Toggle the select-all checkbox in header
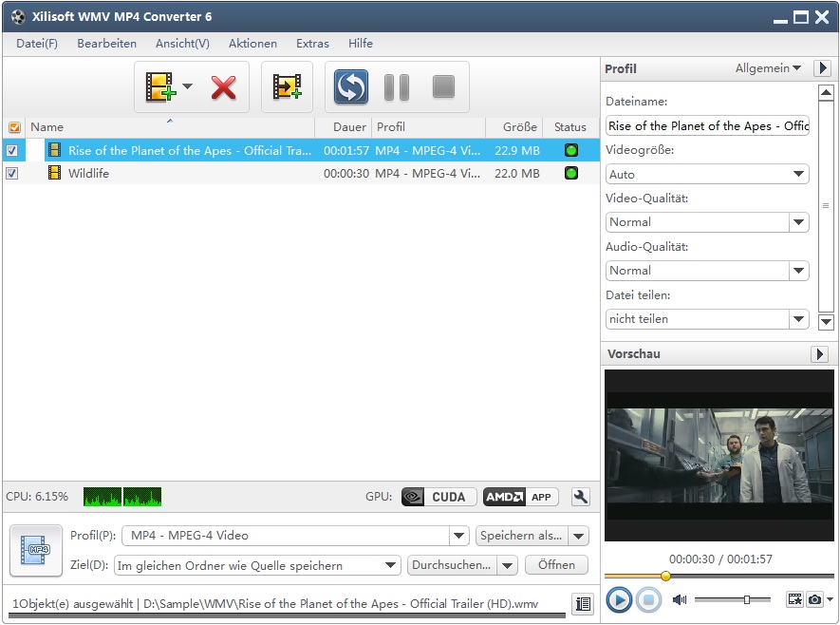The height and width of the screenshot is (625, 840). coord(14,127)
